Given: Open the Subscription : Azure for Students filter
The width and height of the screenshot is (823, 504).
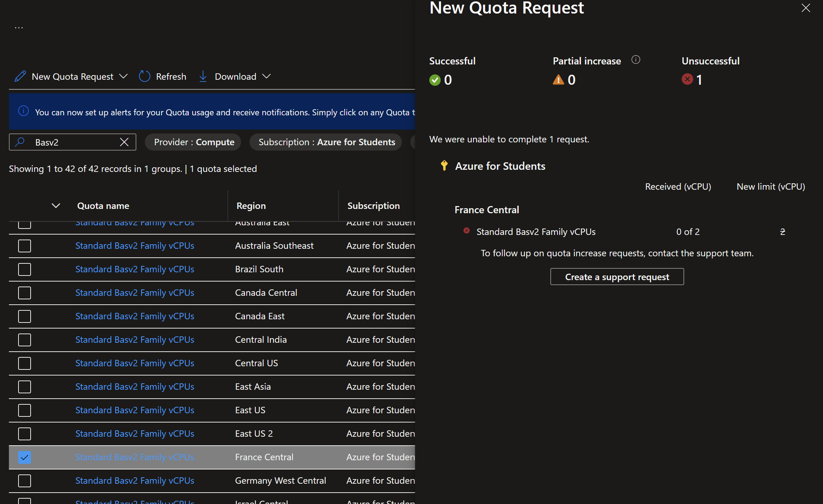Looking at the screenshot, I should (326, 142).
